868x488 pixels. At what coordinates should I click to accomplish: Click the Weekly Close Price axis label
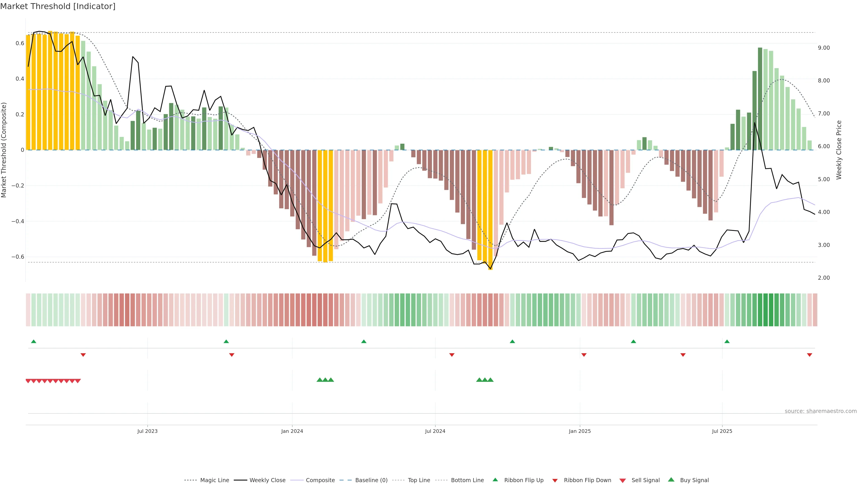[x=839, y=150]
